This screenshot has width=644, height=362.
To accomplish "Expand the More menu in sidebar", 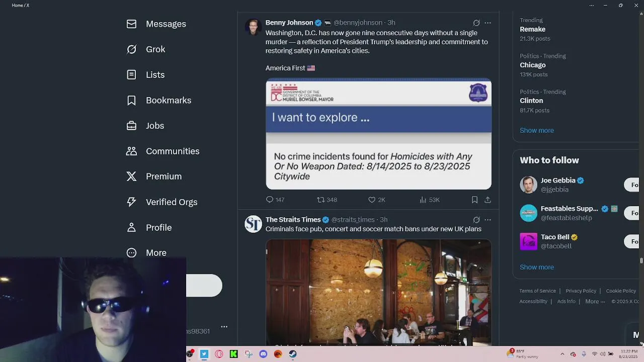I will 146,253.
